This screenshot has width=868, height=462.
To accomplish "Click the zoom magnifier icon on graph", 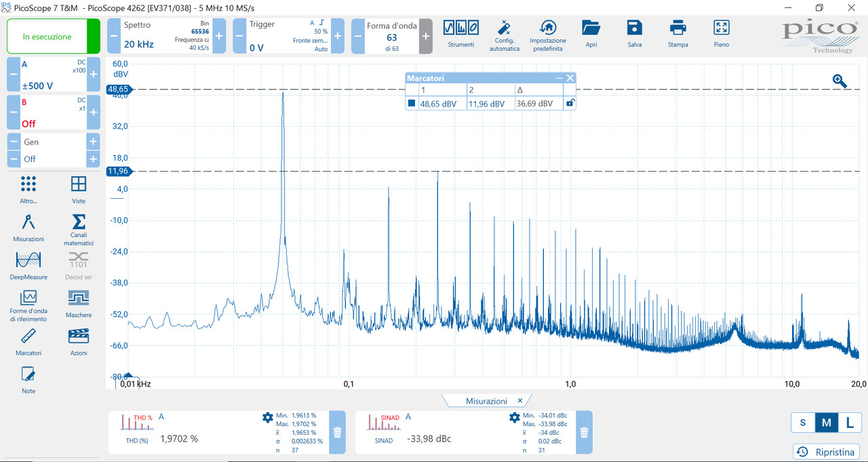I will tap(840, 81).
